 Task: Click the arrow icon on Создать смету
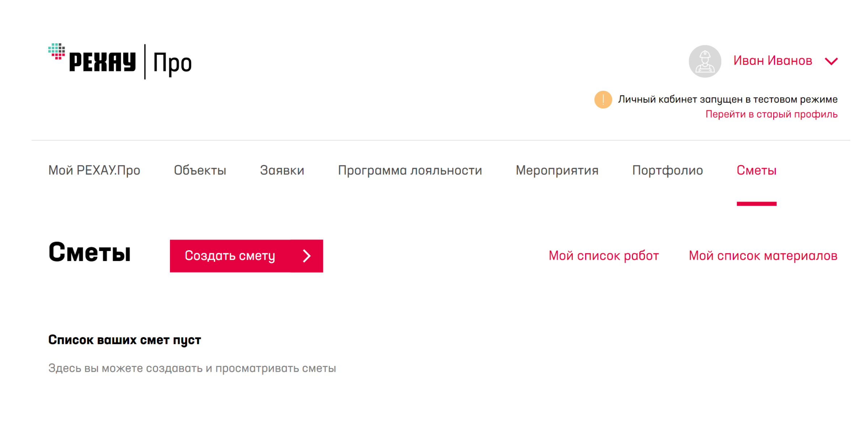tap(307, 256)
